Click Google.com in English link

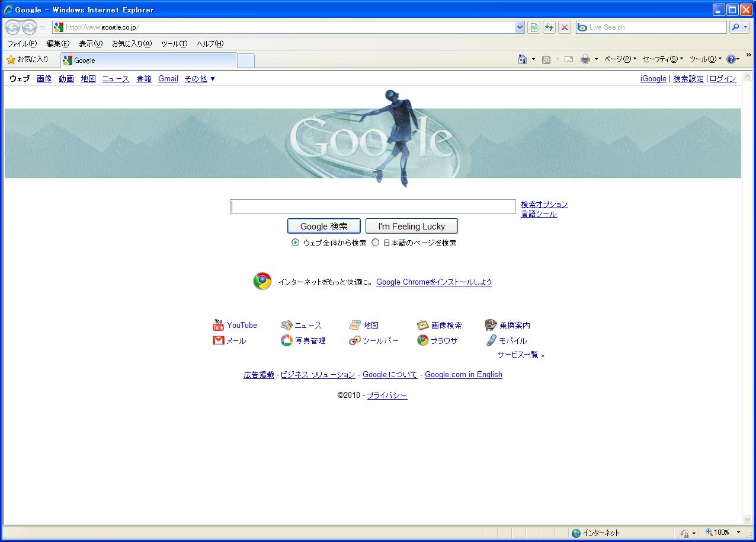click(x=463, y=375)
